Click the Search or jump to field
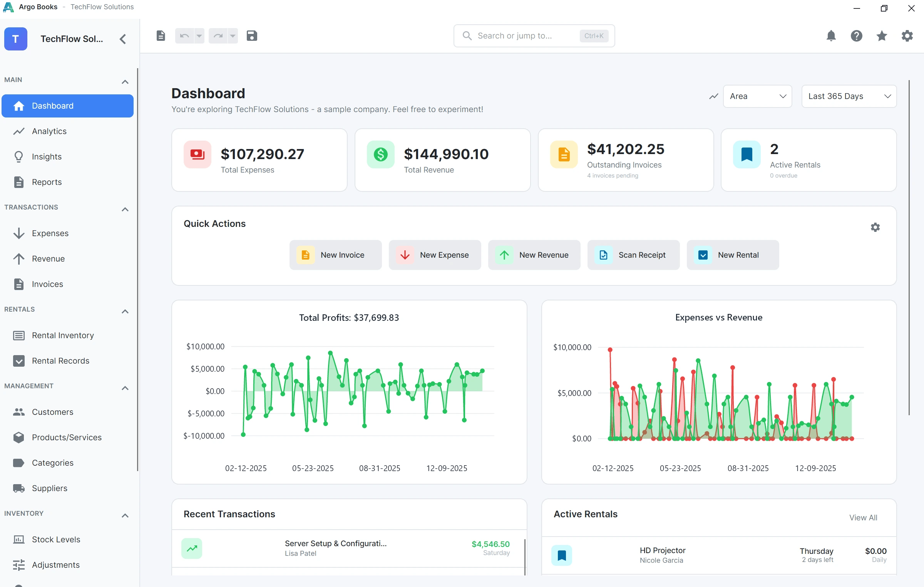 [534, 36]
